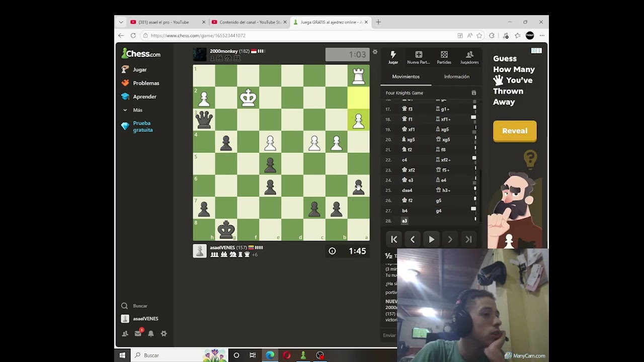Open the Jugar lightning tab

pos(393,57)
